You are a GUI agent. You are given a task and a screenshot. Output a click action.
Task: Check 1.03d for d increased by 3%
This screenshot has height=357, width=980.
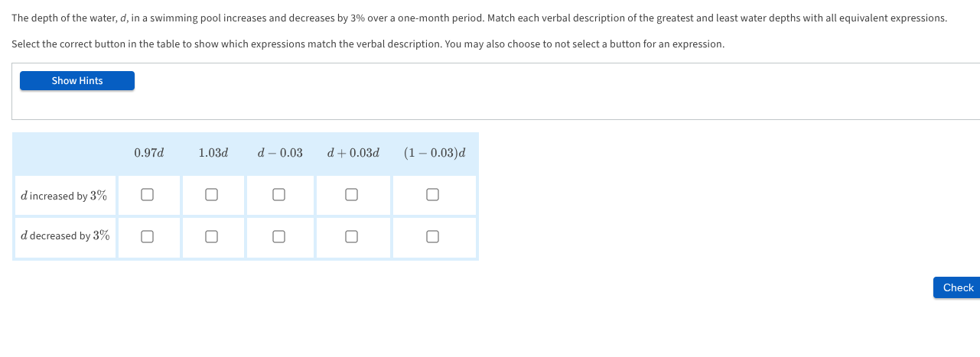(x=212, y=195)
